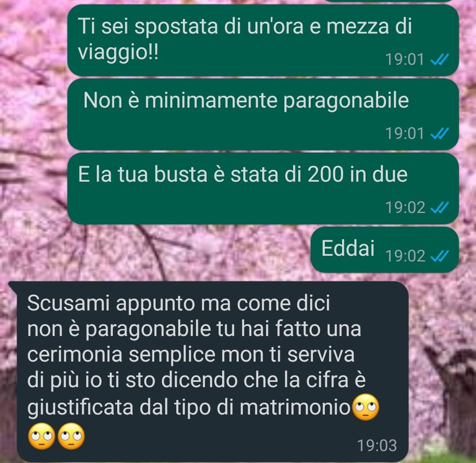Tap the read ticks on the 'busta' message

[439, 208]
